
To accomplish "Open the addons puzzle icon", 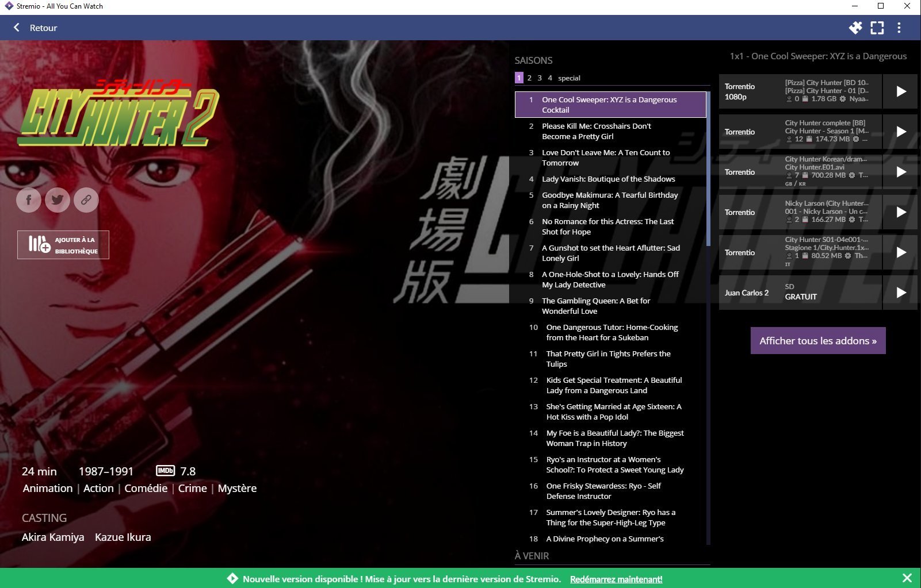I will (x=855, y=28).
